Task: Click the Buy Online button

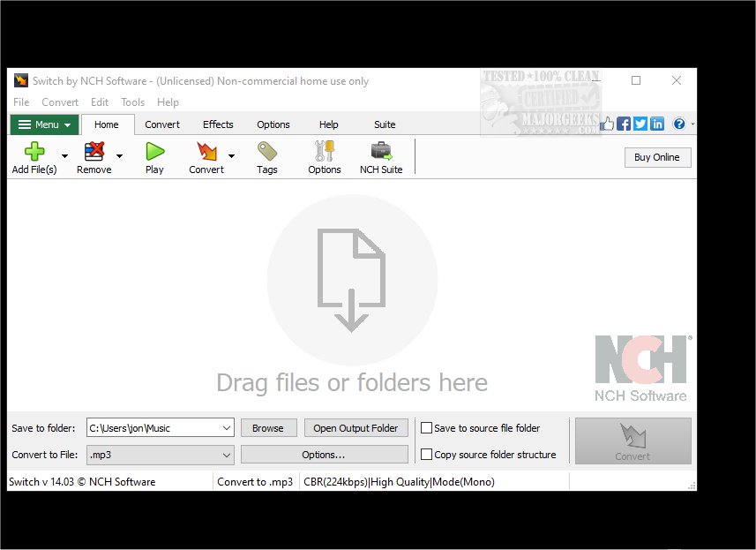Action: pos(657,157)
